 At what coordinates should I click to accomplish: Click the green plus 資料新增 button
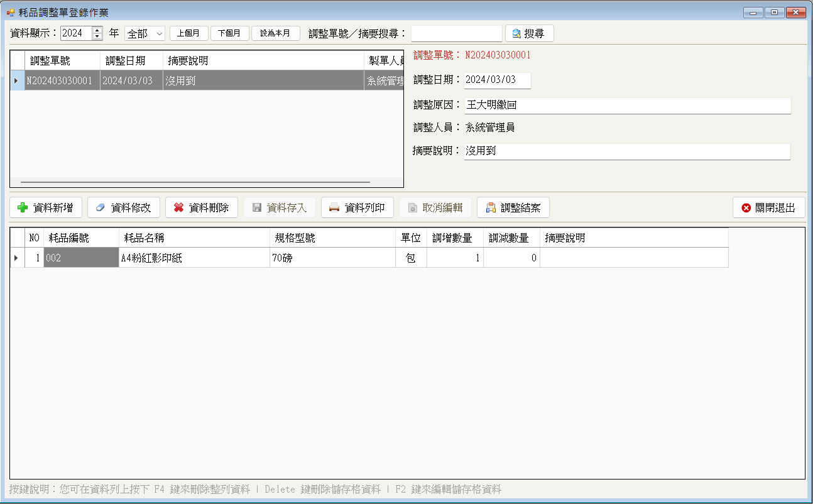(46, 207)
